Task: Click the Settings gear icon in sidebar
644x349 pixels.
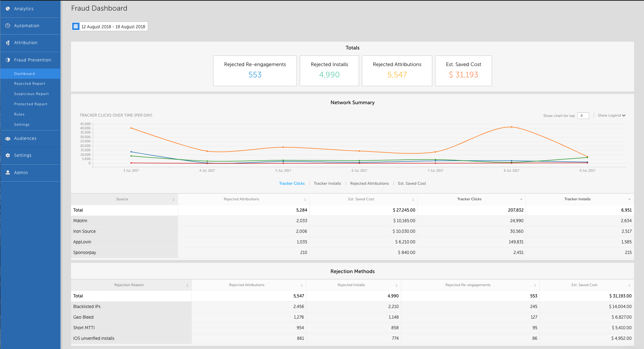Action: click(8, 155)
